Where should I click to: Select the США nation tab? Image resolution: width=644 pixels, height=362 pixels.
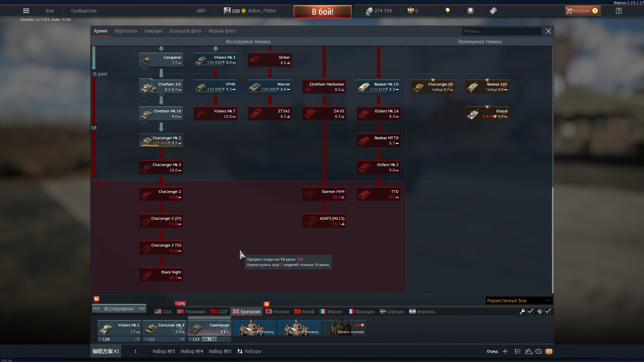click(163, 312)
